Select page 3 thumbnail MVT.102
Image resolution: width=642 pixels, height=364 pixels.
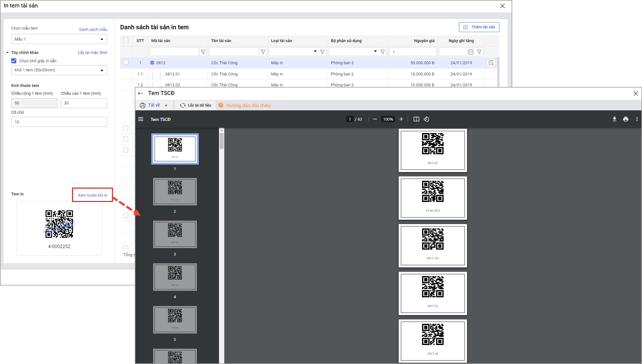175,234
